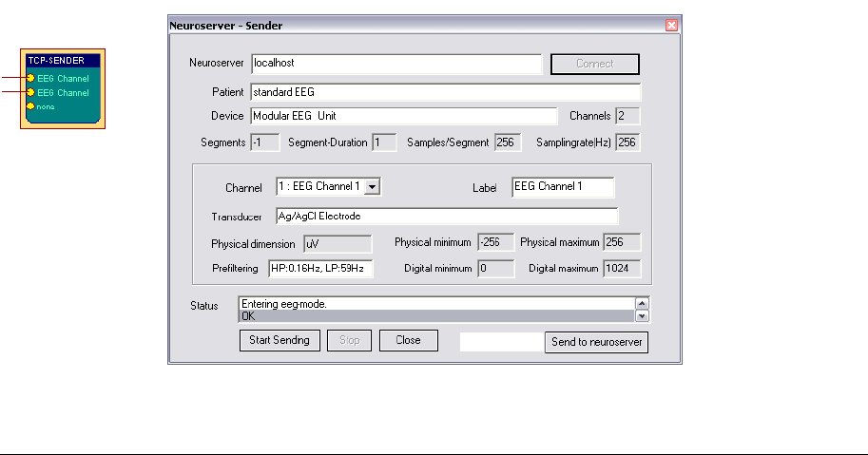Click the Patient field with standard EEG
868x455 pixels.
[445, 92]
